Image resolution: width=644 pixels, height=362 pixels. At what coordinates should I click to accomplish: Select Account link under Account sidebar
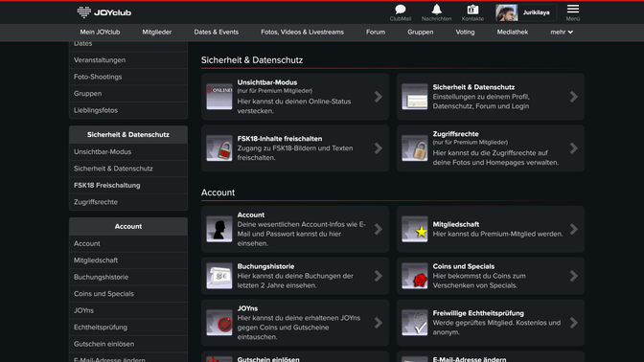pos(128,244)
